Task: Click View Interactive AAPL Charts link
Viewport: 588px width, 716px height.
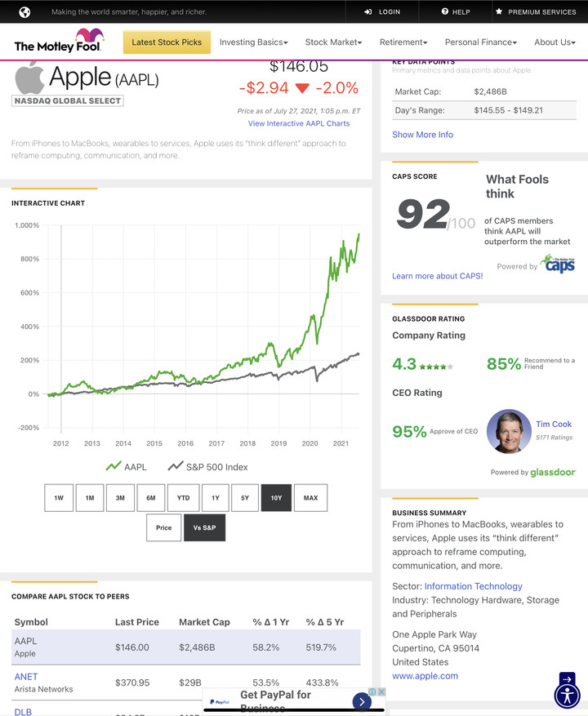Action: click(299, 123)
